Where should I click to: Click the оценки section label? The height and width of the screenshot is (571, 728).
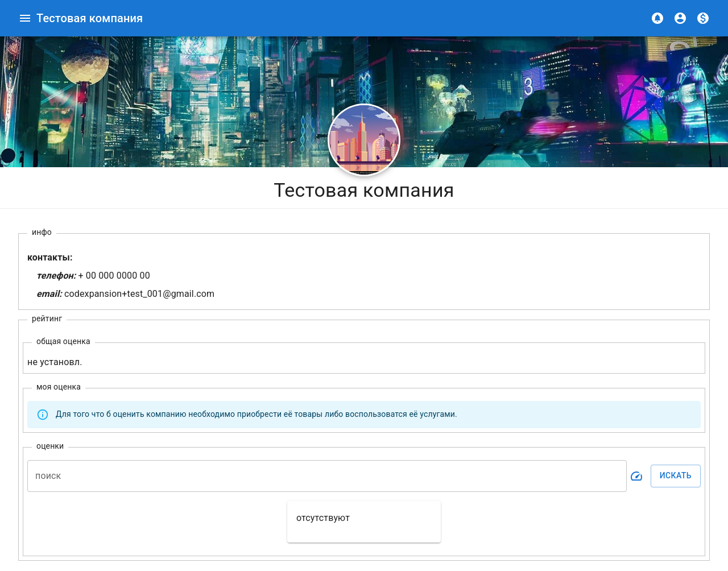(x=50, y=446)
